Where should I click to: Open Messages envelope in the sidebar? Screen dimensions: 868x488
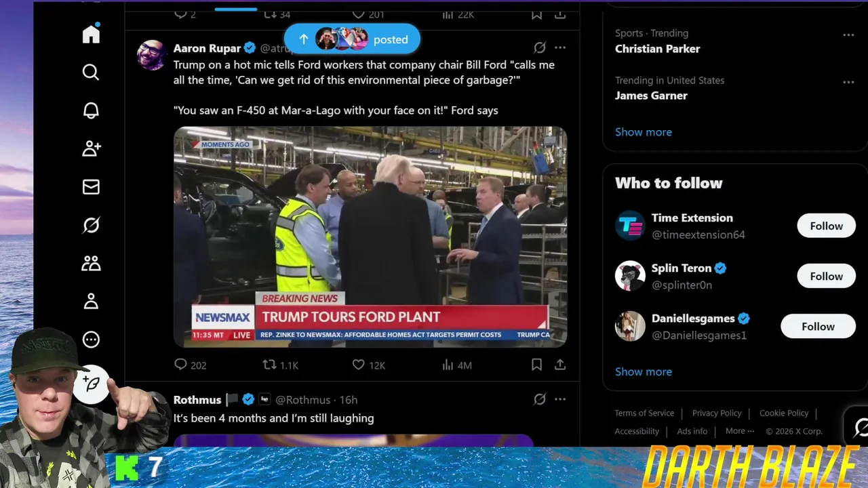(x=91, y=187)
